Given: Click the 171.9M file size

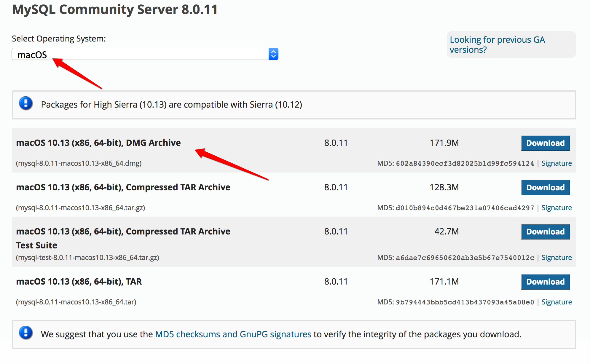Looking at the screenshot, I should (444, 143).
